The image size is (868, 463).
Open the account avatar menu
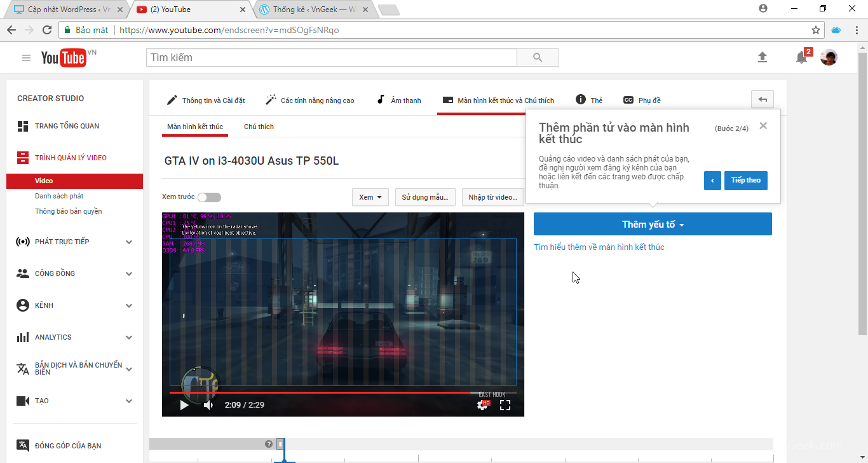pyautogui.click(x=829, y=57)
